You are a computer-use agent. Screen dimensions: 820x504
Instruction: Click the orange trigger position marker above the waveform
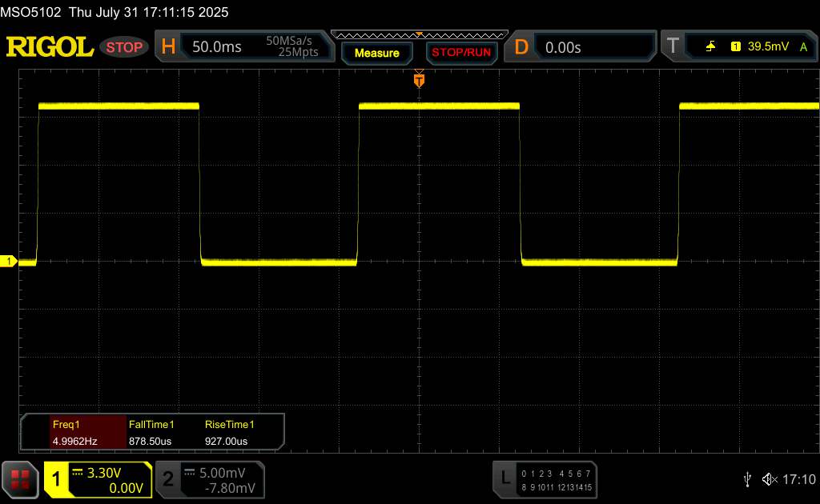click(418, 79)
